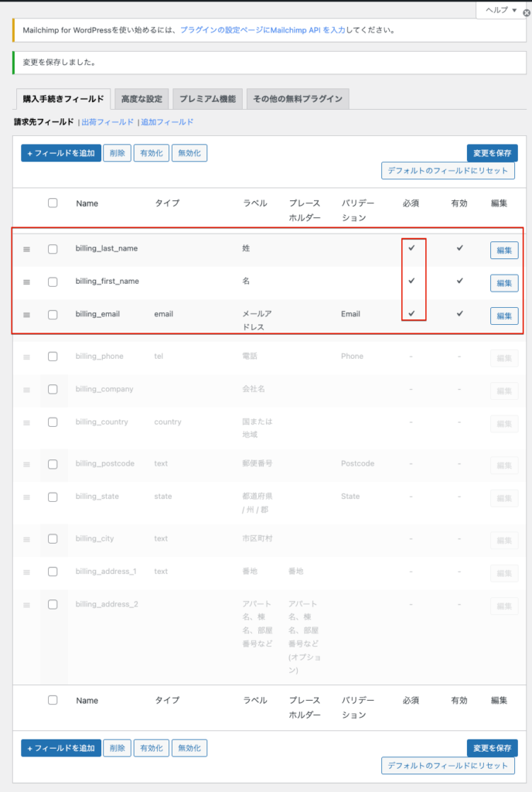The image size is (532, 792).
Task: Switch to the 高度な設定 tab
Action: pyautogui.click(x=142, y=99)
